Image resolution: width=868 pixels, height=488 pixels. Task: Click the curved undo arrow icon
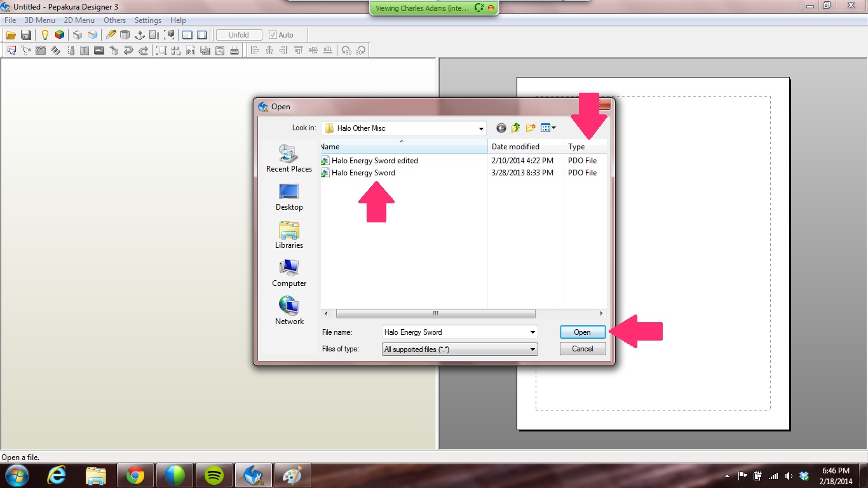tap(128, 51)
